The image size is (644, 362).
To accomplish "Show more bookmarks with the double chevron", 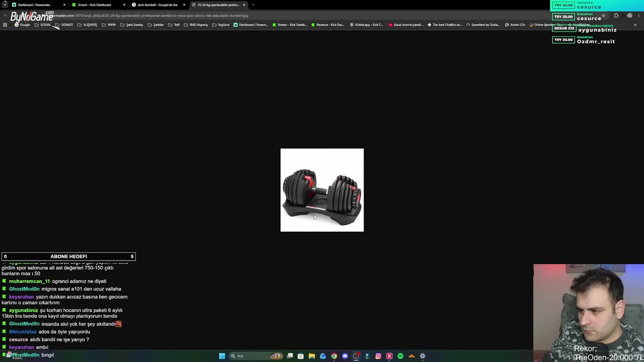I will coord(636,25).
